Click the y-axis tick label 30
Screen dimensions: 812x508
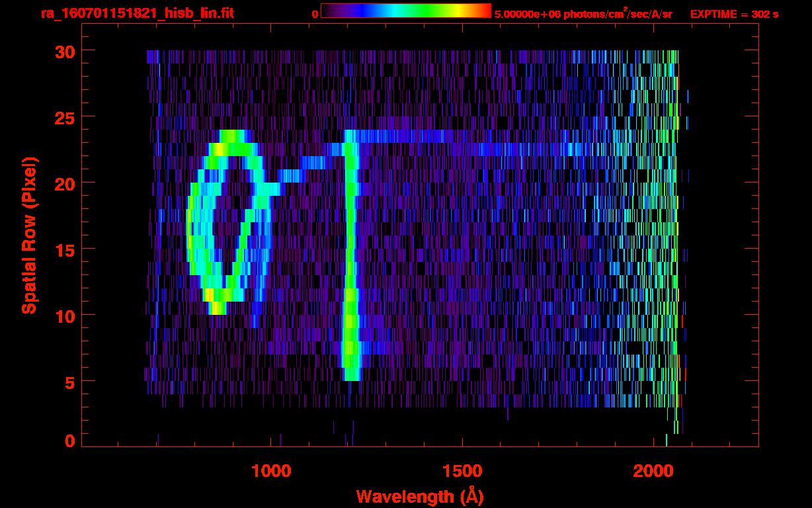[x=65, y=51]
